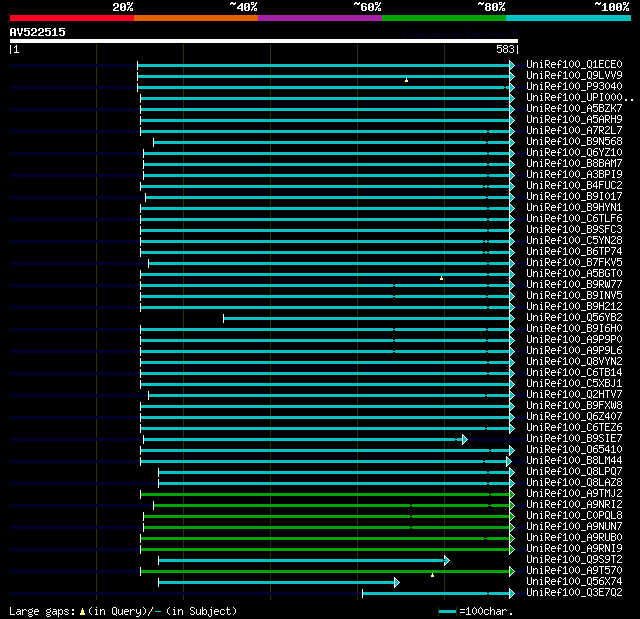Select the UniRef100_O65410 label
The width and height of the screenshot is (640, 619).
point(574,450)
